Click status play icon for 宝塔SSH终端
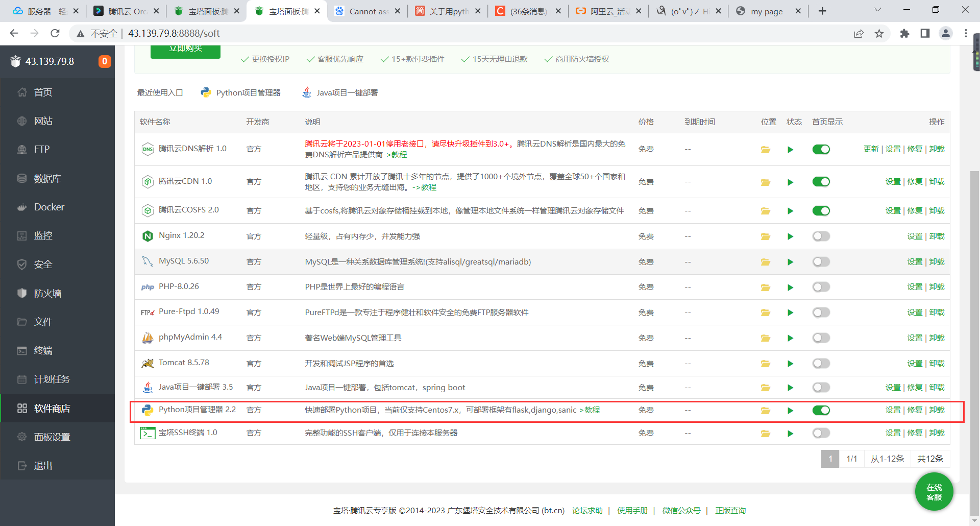The image size is (980, 526). pos(790,434)
